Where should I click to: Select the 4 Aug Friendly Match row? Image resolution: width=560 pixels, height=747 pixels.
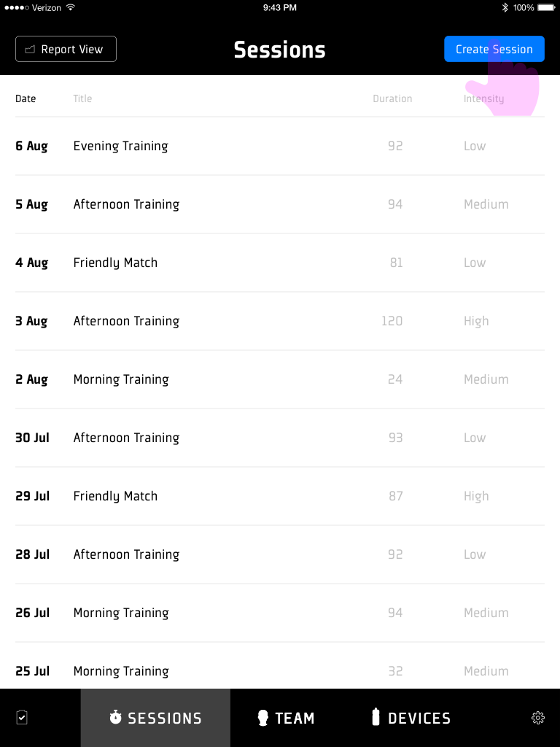(x=280, y=263)
